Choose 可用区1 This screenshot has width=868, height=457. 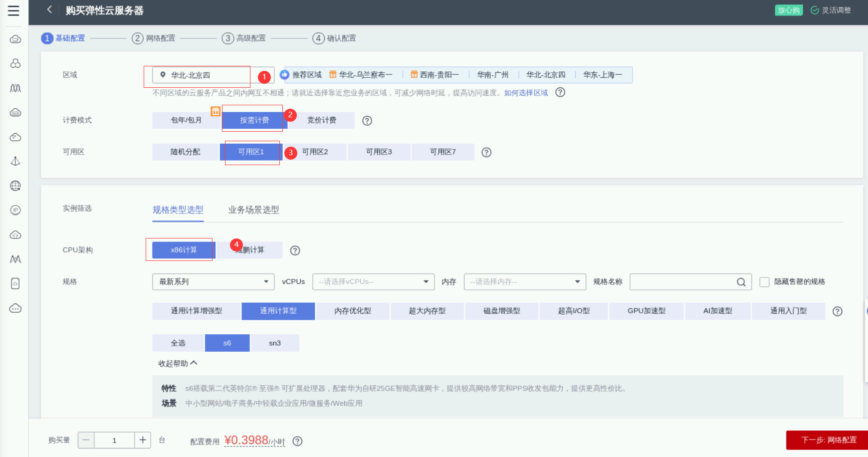click(x=251, y=152)
